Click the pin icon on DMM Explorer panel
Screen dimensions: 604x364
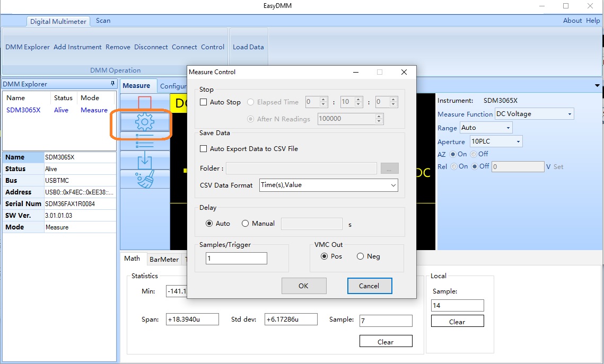(112, 84)
